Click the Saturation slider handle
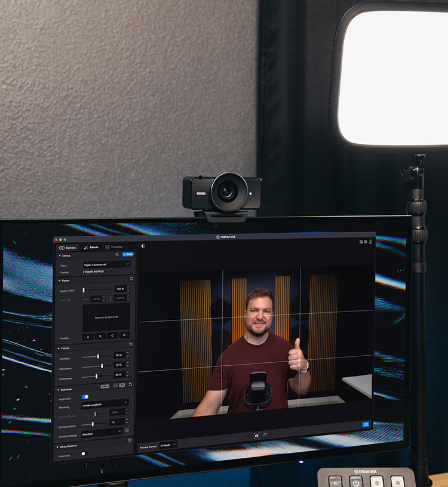The width and height of the screenshot is (448, 487). [x=102, y=366]
